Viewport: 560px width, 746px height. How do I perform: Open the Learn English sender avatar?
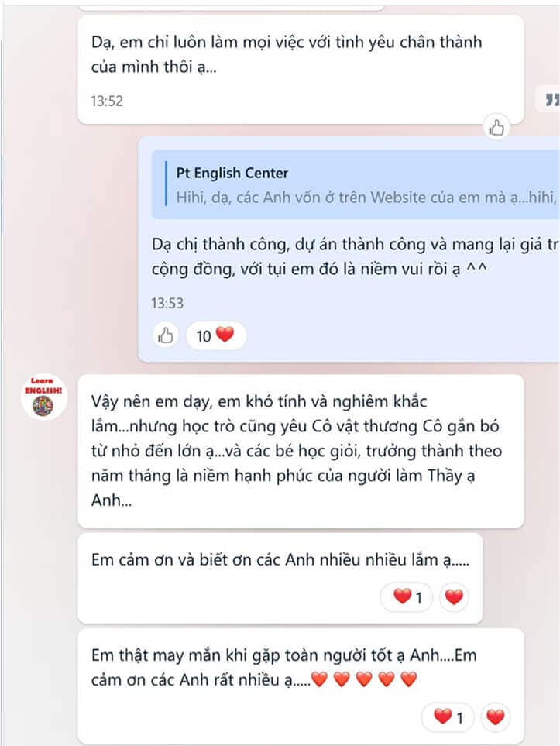point(43,397)
